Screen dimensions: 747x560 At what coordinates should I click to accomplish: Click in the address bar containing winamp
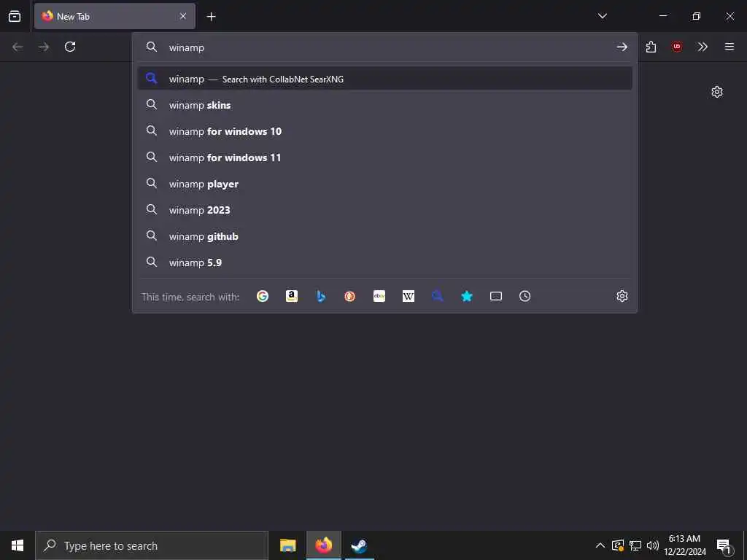coord(386,47)
